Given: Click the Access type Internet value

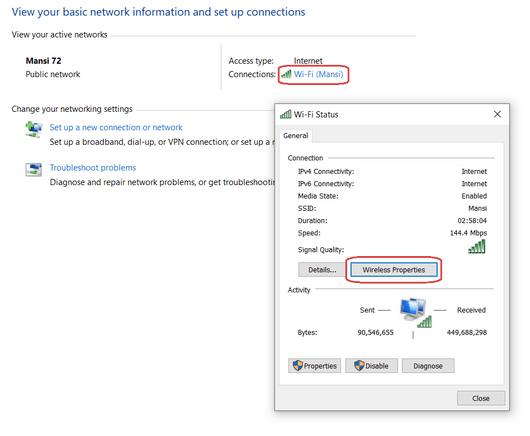Looking at the screenshot, I should pyautogui.click(x=308, y=61).
